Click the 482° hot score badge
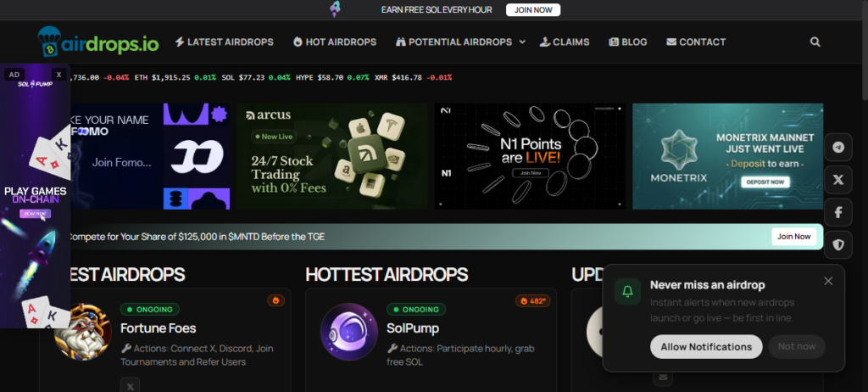The width and height of the screenshot is (868, 392). point(532,300)
